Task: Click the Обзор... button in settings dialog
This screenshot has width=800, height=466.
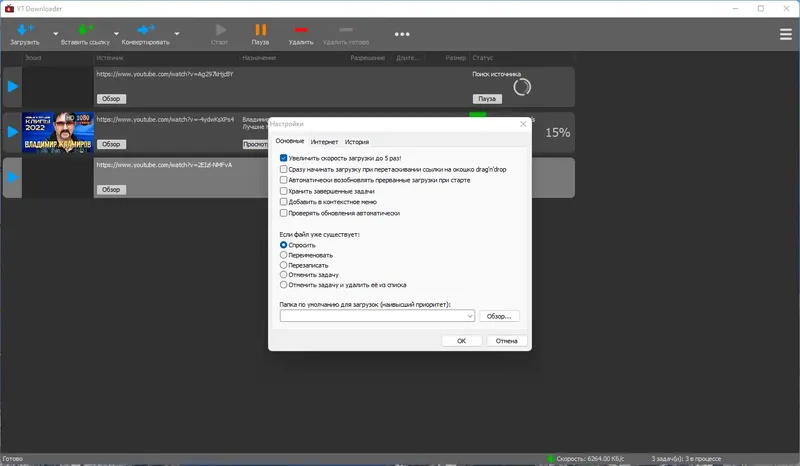Action: [499, 316]
